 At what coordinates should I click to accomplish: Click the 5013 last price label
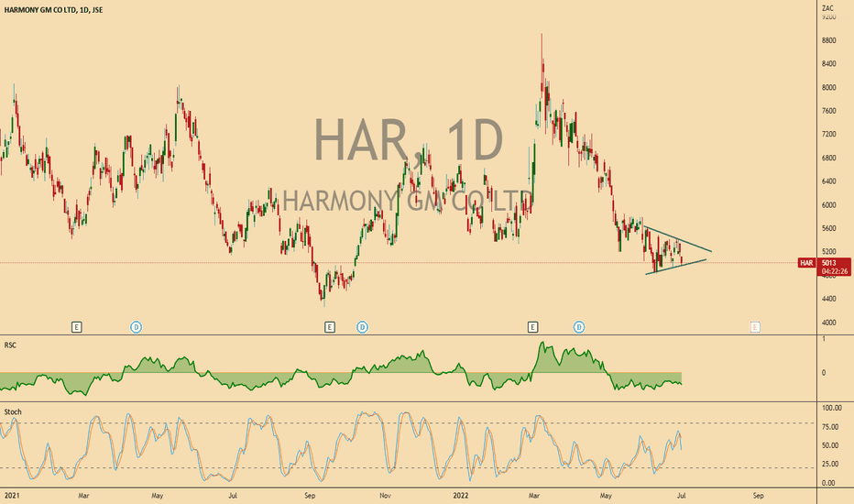(x=828, y=263)
